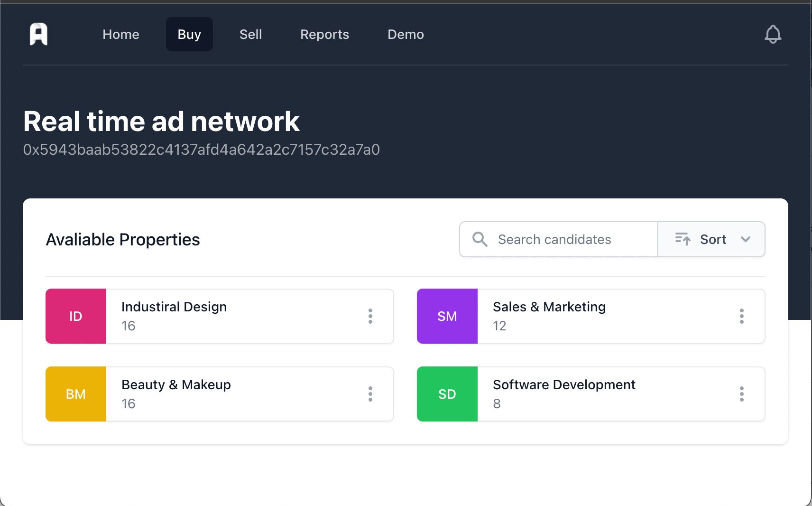The height and width of the screenshot is (506, 812).
Task: Click the Real time ad network heading
Action: 161,121
